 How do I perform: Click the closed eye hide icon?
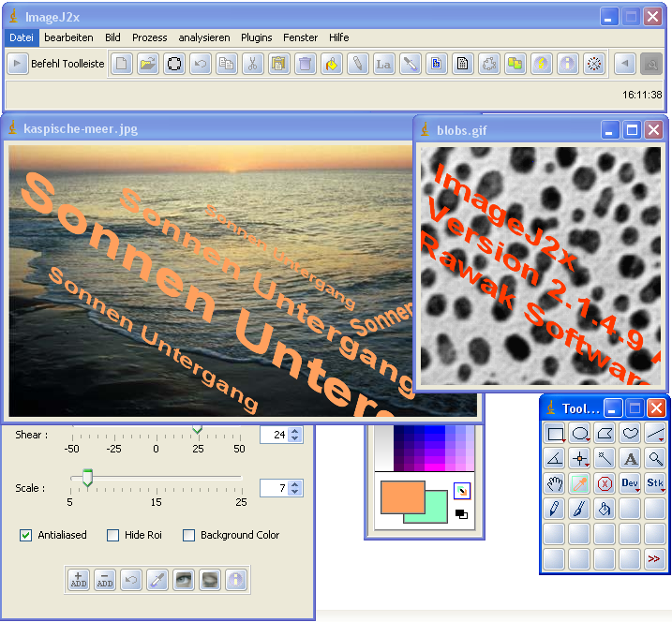(x=210, y=581)
